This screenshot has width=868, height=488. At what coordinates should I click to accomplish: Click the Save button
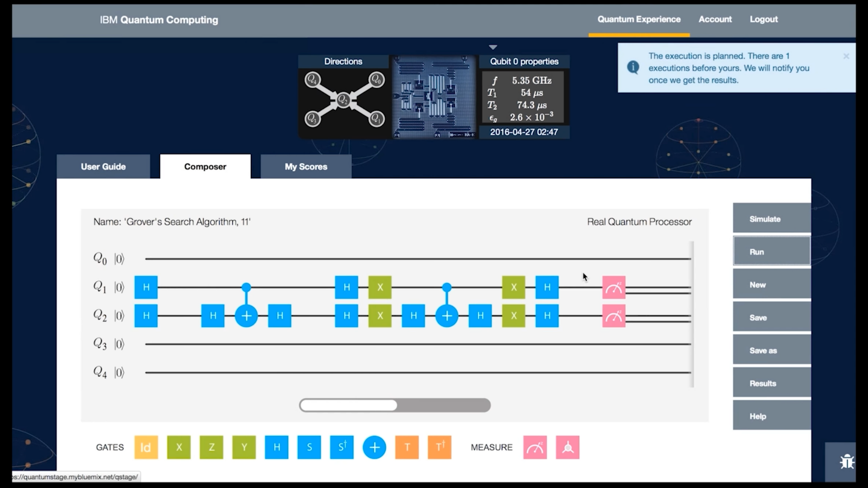point(772,317)
